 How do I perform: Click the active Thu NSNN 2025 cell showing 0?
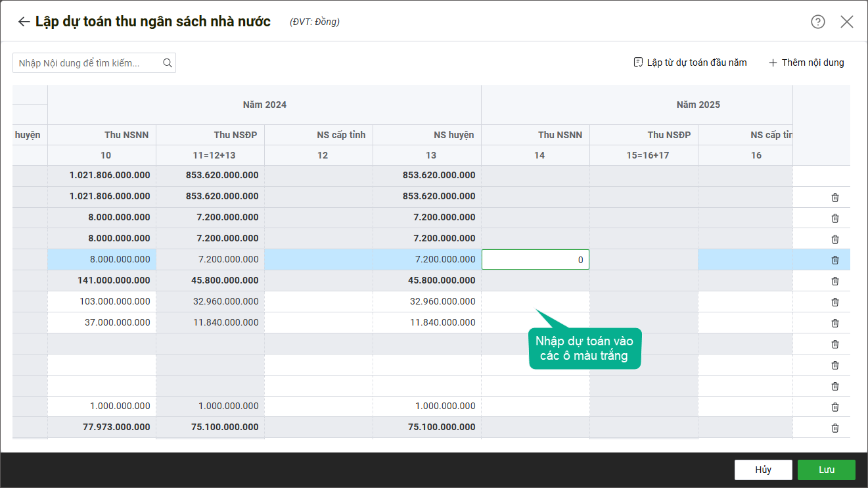coord(535,260)
